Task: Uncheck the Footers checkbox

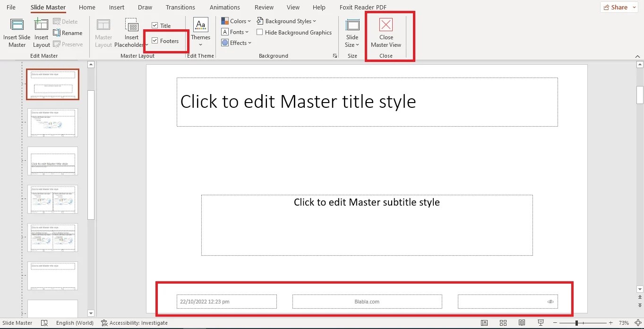Action: [x=155, y=41]
